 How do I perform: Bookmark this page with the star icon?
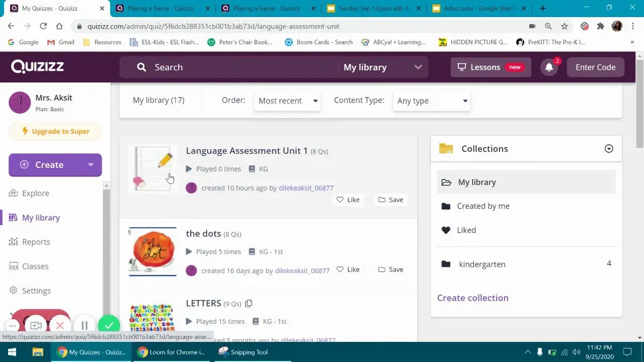[565, 26]
